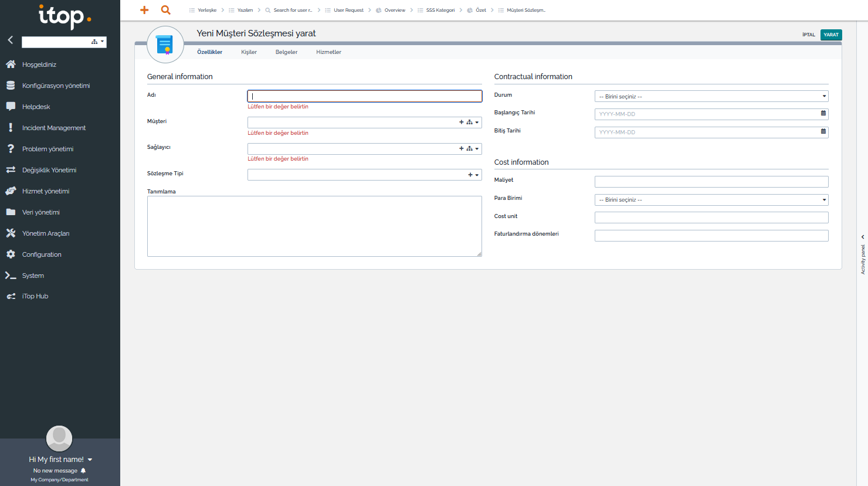This screenshot has height=486, width=868.
Task: Switch to the Kişiler tab
Action: coord(249,52)
